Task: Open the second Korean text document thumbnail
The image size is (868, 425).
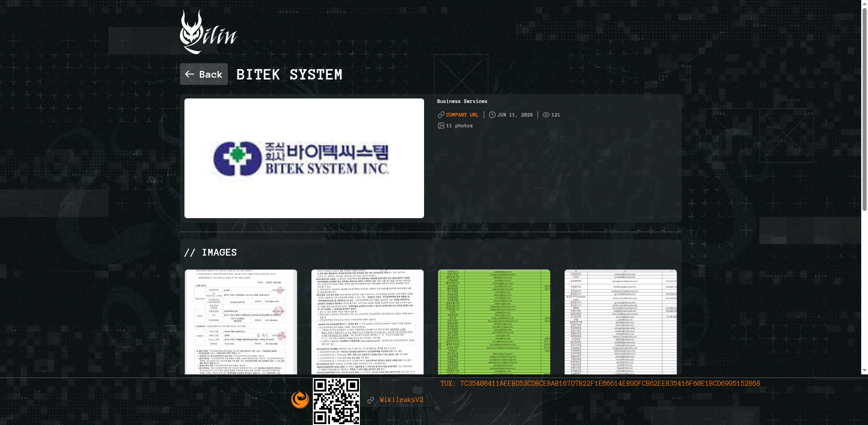Action: tap(368, 322)
